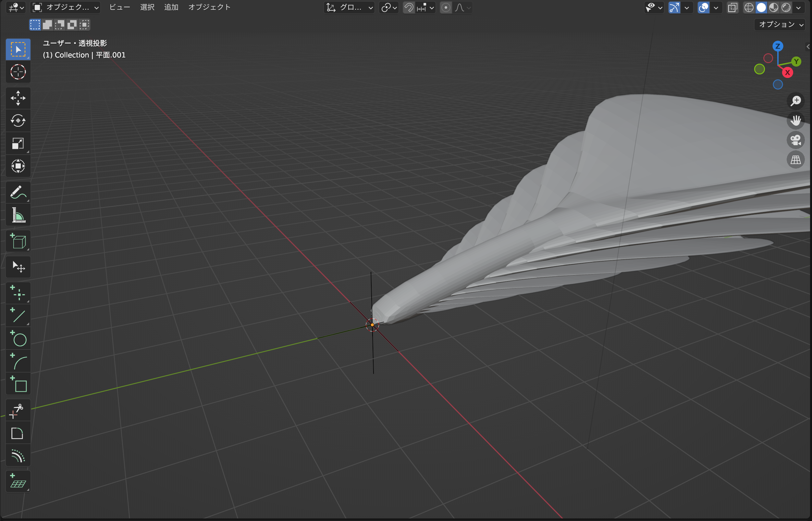The height and width of the screenshot is (521, 812).
Task: Toggle camera view with camera icon
Action: tap(796, 140)
